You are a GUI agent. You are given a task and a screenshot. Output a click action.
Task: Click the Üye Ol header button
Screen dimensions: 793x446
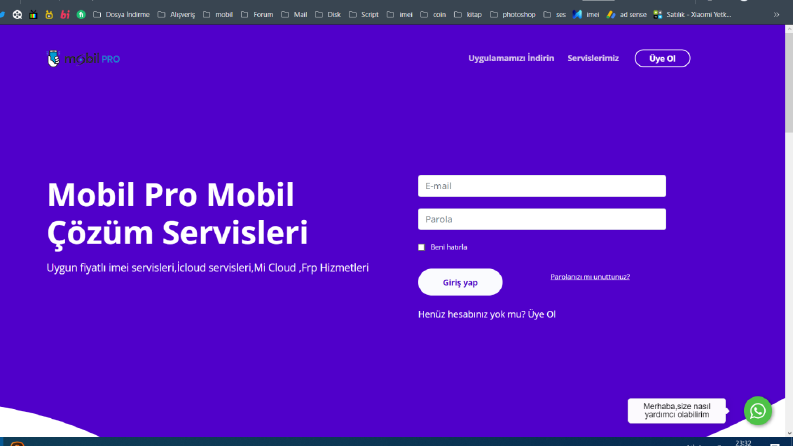click(x=663, y=58)
